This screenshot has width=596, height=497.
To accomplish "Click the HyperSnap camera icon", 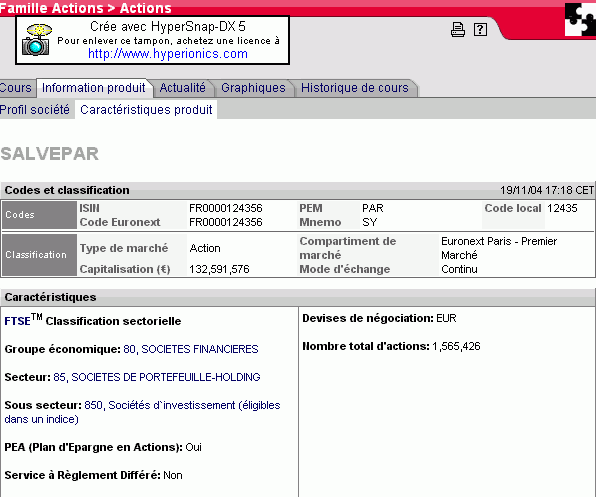I will [36, 40].
